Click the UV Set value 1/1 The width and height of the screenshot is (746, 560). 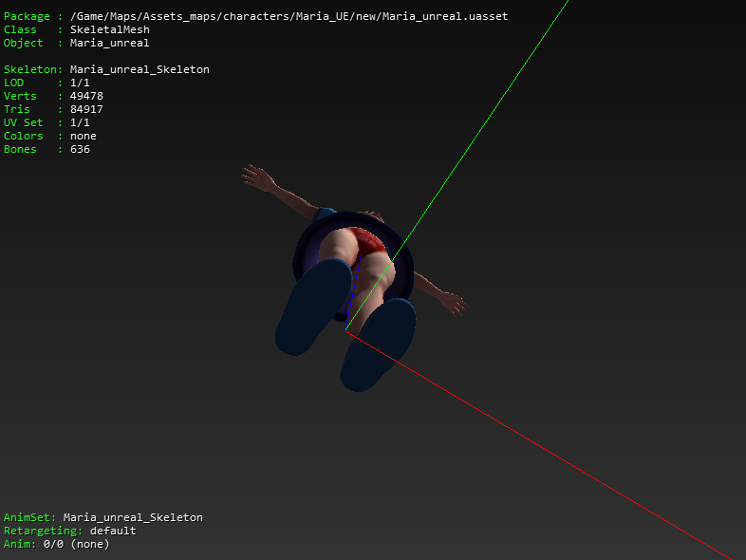(x=80, y=122)
